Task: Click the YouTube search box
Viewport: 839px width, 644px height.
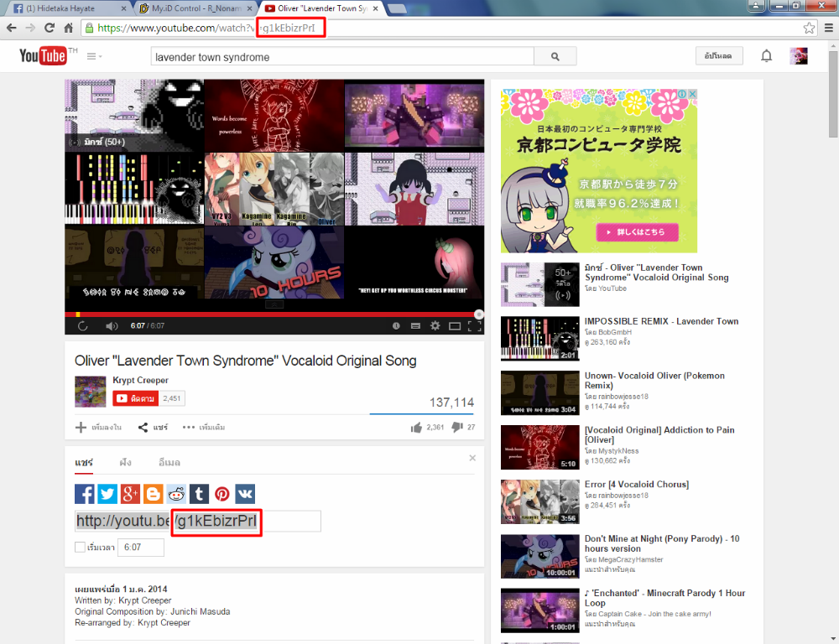Action: pos(342,56)
